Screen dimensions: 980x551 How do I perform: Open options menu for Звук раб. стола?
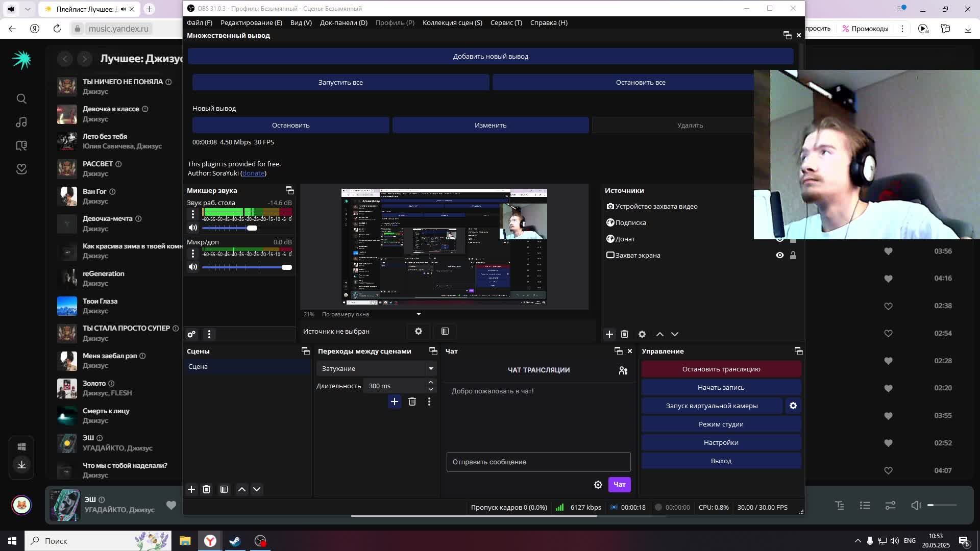click(192, 214)
